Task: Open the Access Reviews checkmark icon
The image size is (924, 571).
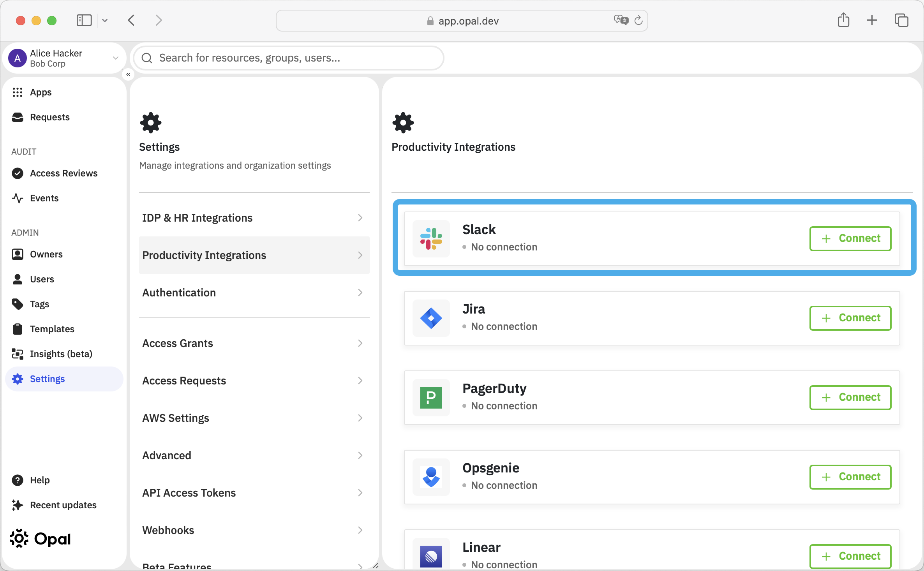Action: 18,173
